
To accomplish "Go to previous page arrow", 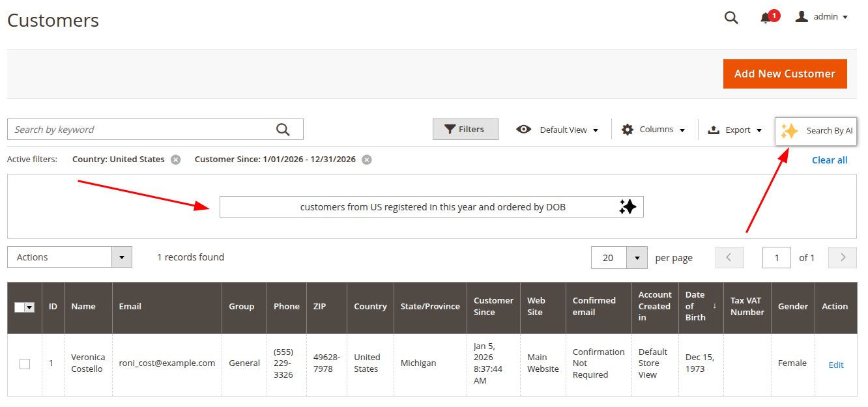I will (729, 257).
